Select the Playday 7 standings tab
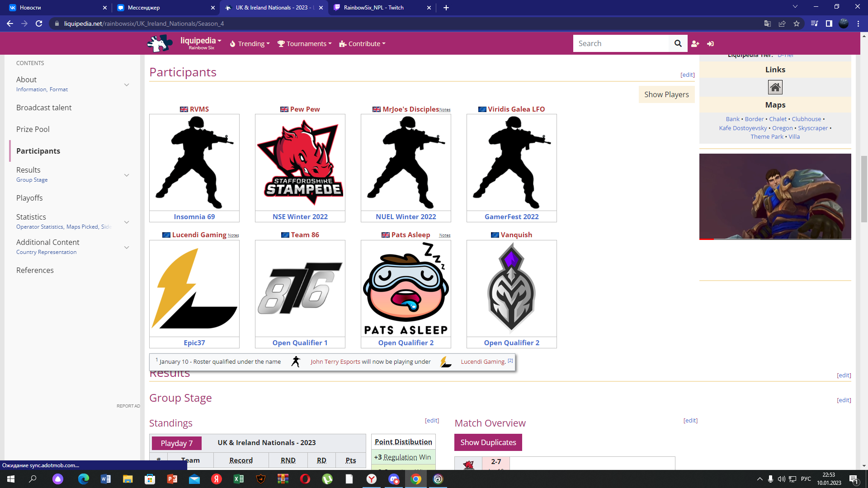Screen dimensions: 868x488 (176, 443)
